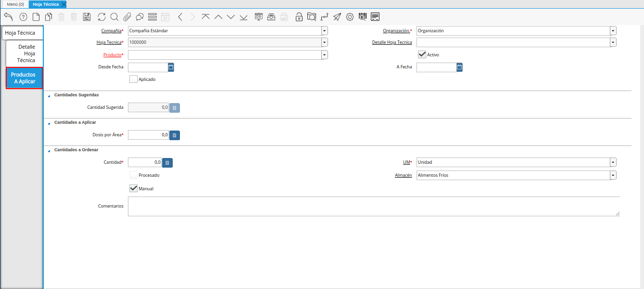Expand the Almacén dropdown list
Image resolution: width=644 pixels, height=289 pixels.
[613, 175]
